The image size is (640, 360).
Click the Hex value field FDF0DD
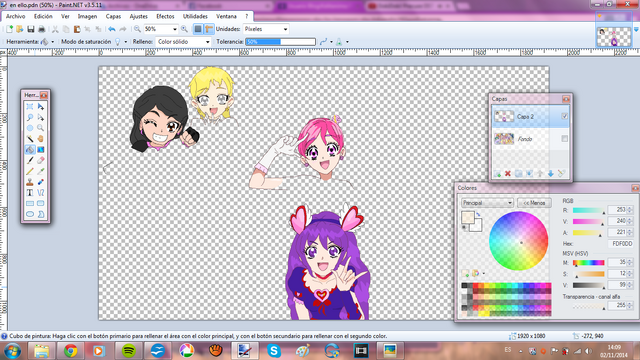[x=622, y=244]
